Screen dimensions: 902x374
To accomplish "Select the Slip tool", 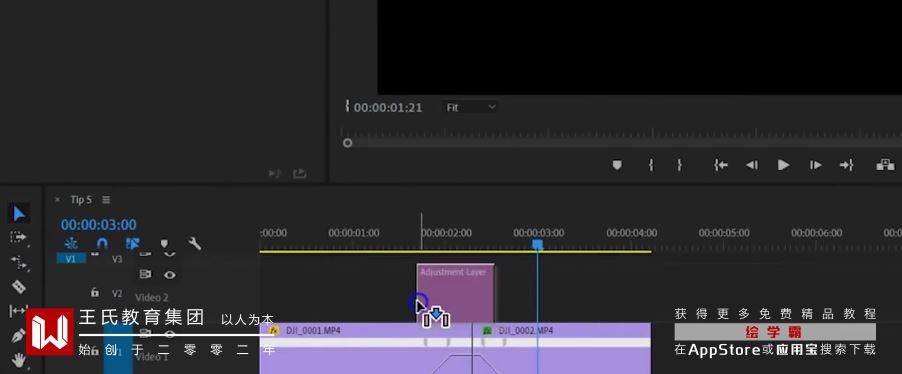I will [x=18, y=311].
